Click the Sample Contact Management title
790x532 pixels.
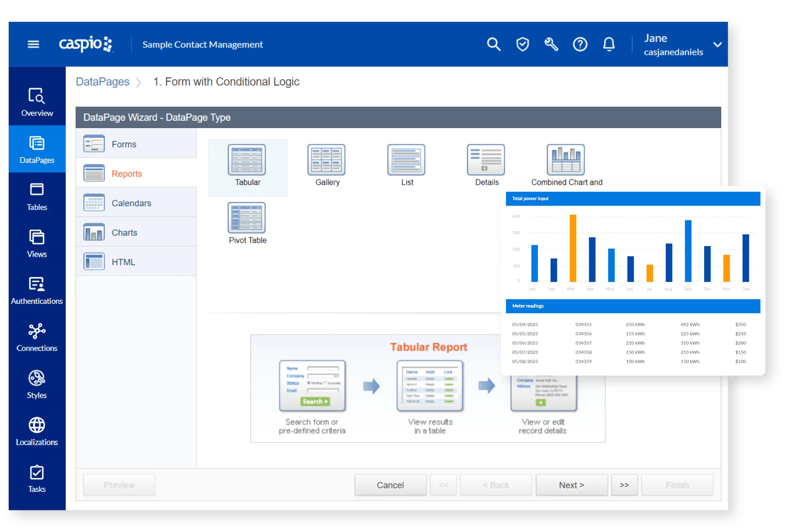pos(203,45)
